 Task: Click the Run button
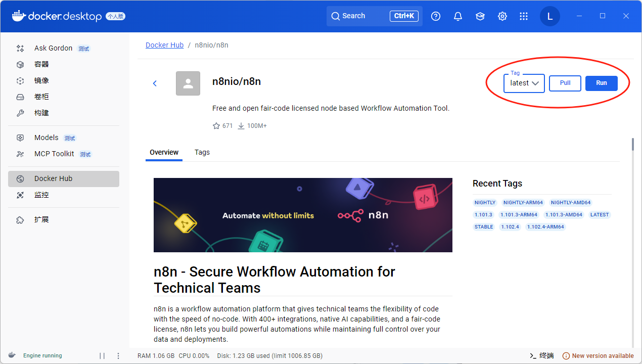point(601,83)
